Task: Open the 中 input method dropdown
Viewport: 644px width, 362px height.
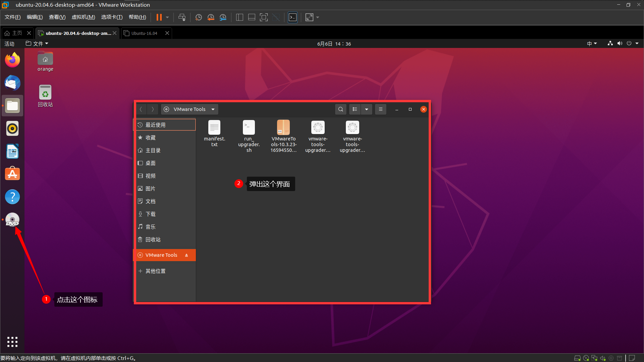Action: [592, 44]
